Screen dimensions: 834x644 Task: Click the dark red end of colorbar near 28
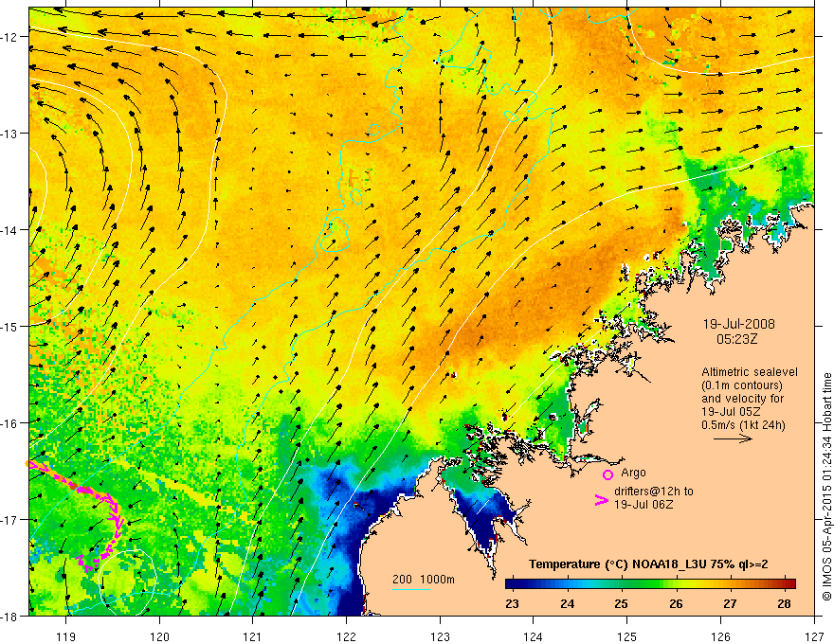pos(790,583)
